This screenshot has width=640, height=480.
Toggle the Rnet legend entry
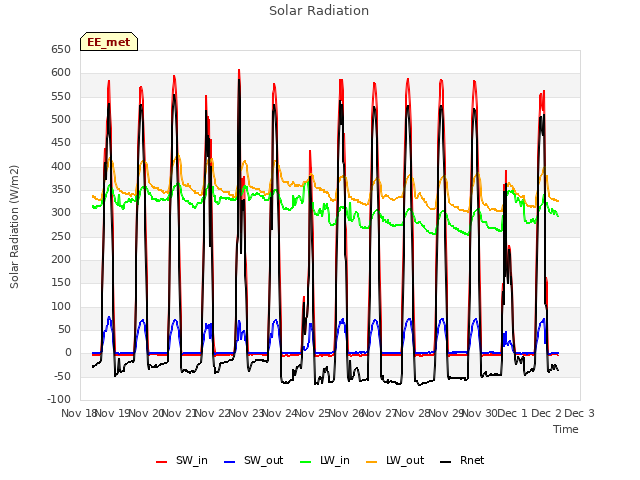pyautogui.click(x=462, y=460)
